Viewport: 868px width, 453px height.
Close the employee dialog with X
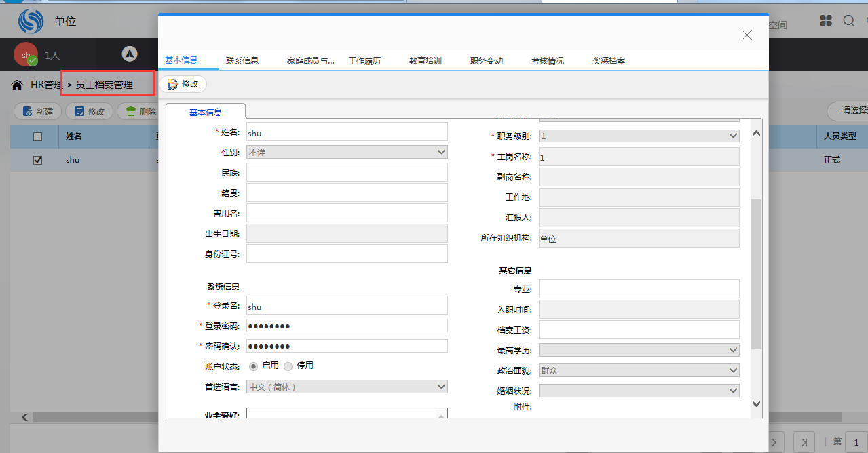click(747, 35)
